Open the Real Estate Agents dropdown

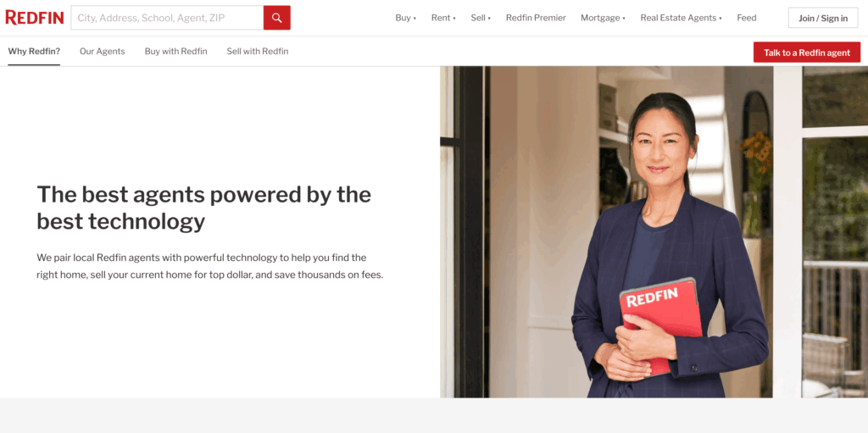(681, 18)
